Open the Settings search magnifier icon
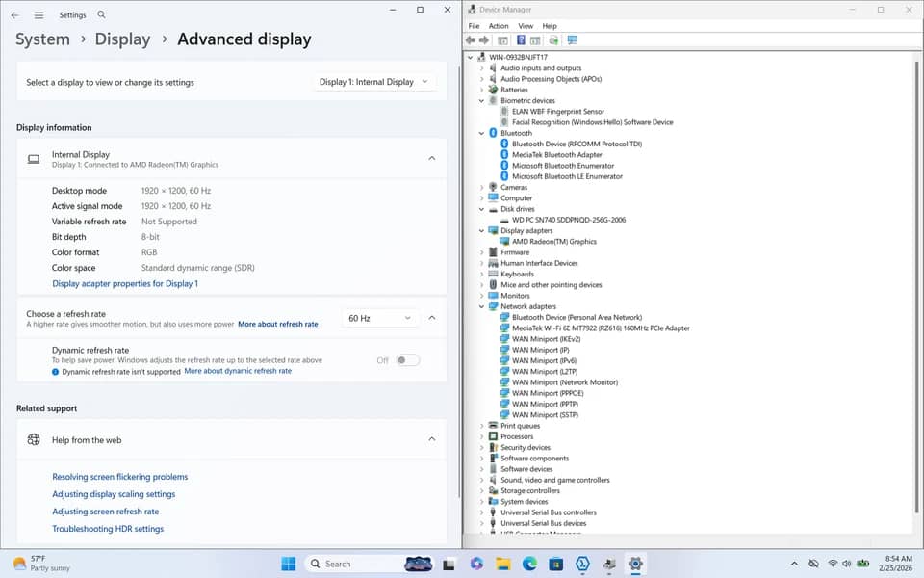The height and width of the screenshot is (578, 924). tap(101, 14)
